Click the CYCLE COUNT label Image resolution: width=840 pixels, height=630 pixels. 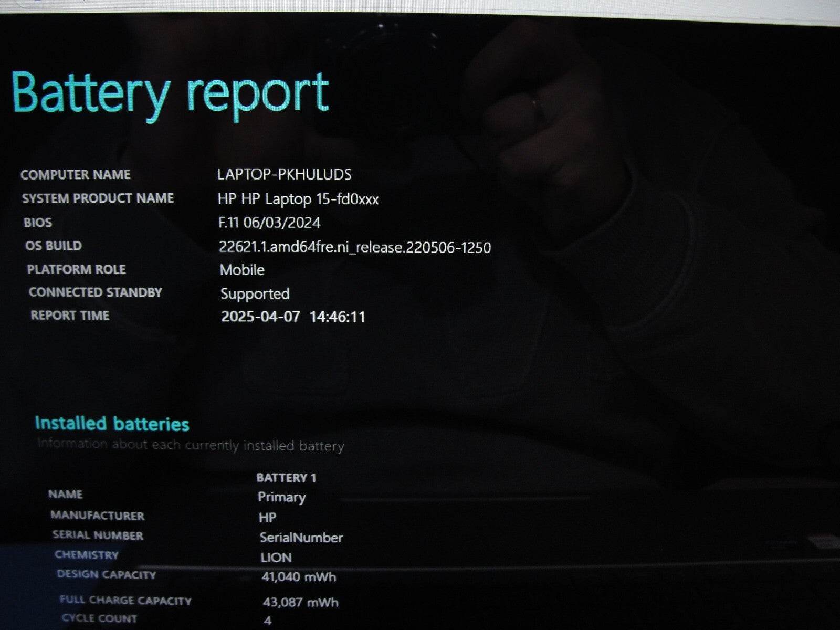point(99,618)
